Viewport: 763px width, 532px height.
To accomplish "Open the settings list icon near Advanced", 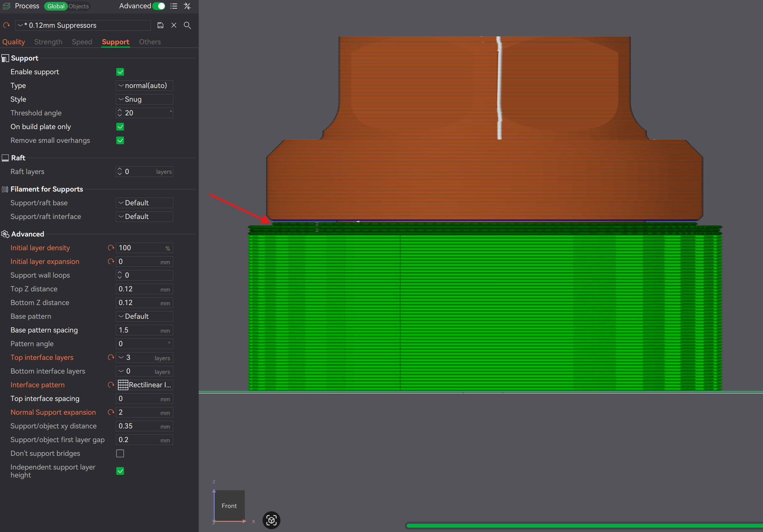I will pos(174,6).
